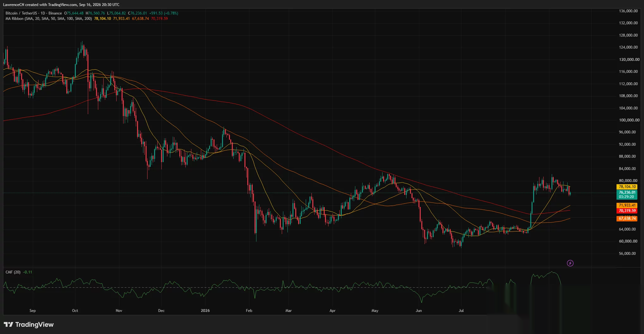
Task: Click the green 76,236.01 current price tag
Action: click(x=627, y=194)
